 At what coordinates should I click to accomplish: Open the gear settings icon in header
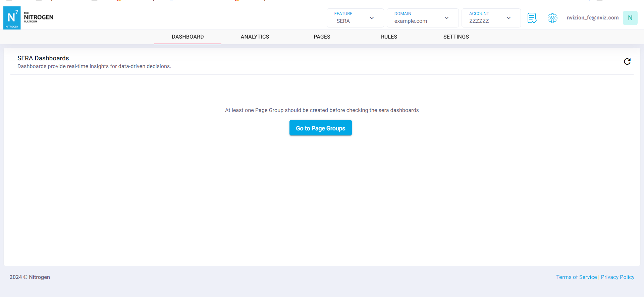(552, 18)
